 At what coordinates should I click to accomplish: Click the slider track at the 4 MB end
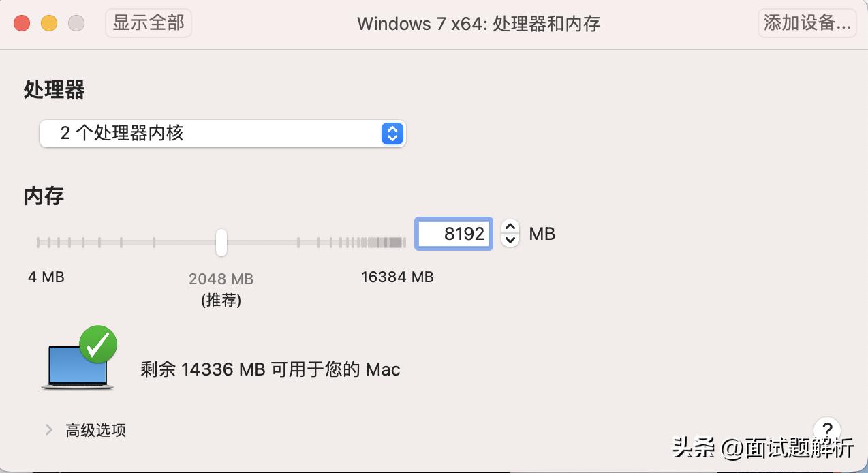pos(39,242)
